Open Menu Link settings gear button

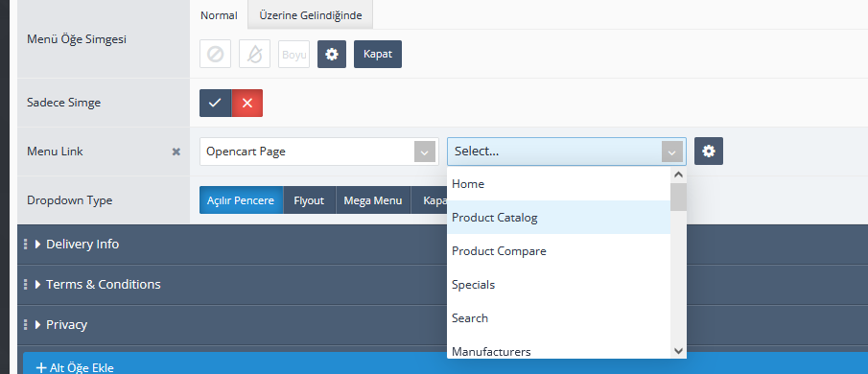[x=709, y=152]
